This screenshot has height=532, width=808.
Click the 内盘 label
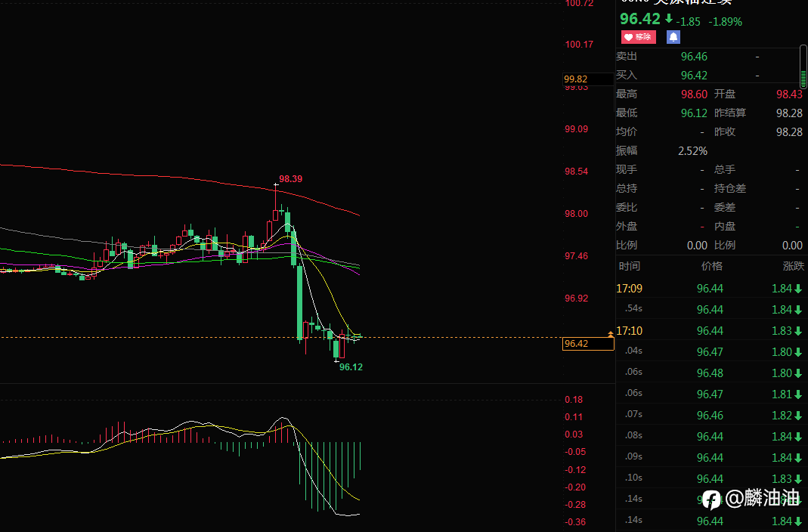pos(725,226)
